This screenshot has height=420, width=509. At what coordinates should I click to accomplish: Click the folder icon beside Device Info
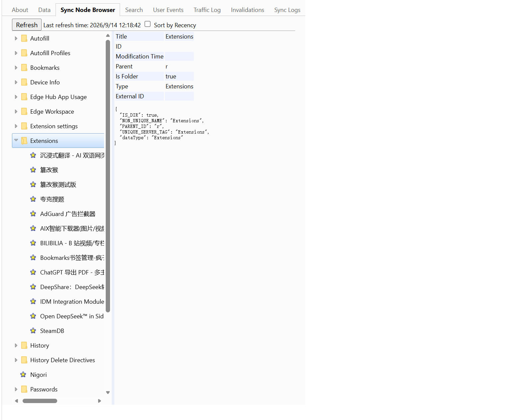coord(24,82)
